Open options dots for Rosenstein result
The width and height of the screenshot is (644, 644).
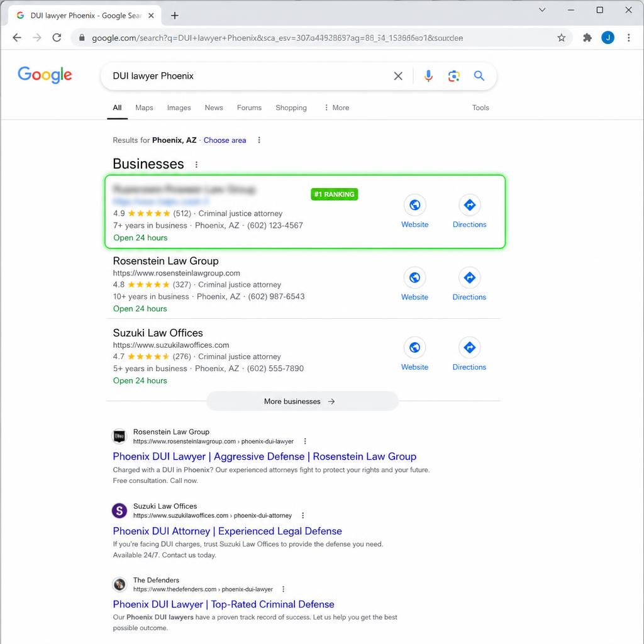[305, 441]
